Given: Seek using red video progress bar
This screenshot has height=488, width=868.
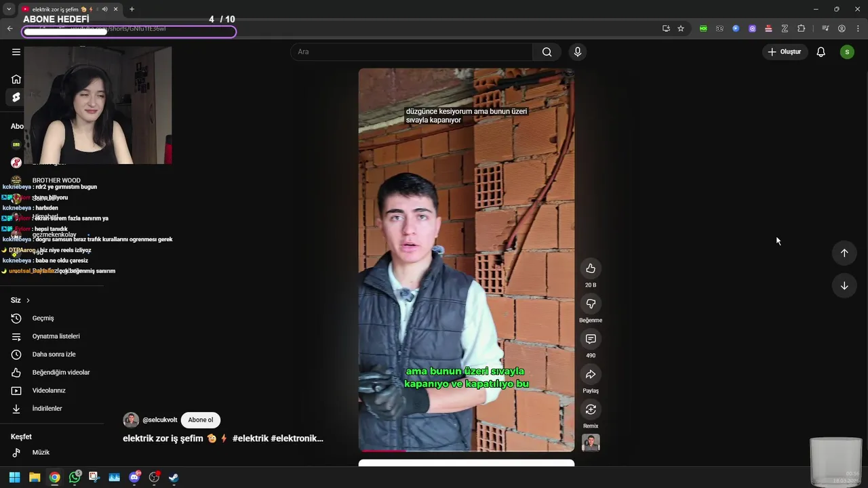Looking at the screenshot, I should point(467,450).
